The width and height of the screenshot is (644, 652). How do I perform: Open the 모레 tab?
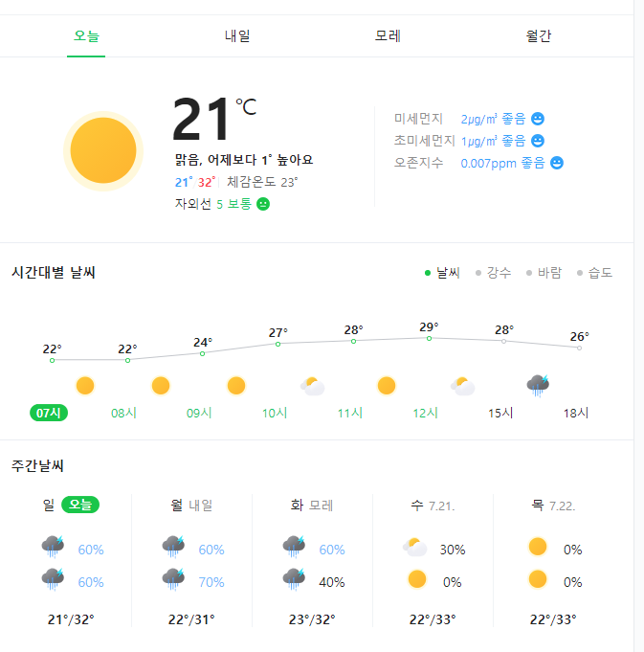click(388, 36)
